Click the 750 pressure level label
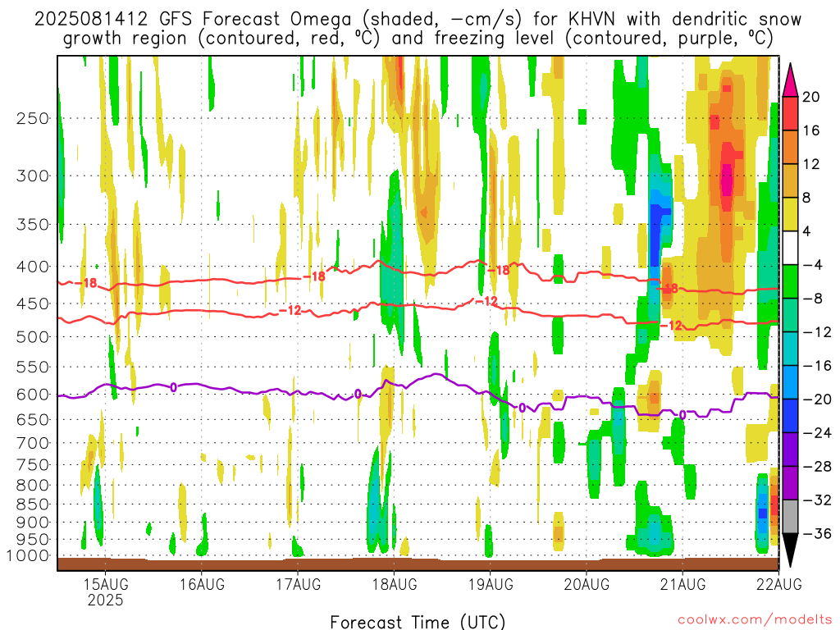Screen dimensions: 840x630 point(33,465)
